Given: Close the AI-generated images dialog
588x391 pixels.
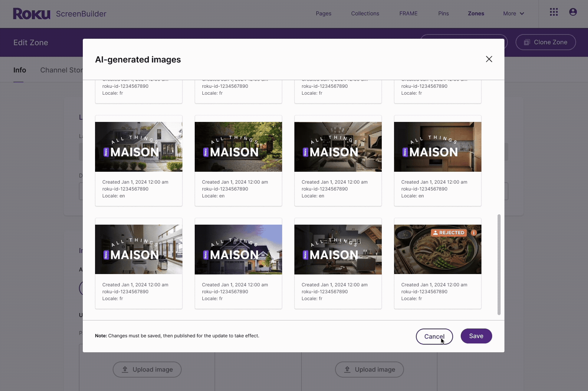Looking at the screenshot, I should coord(489,59).
